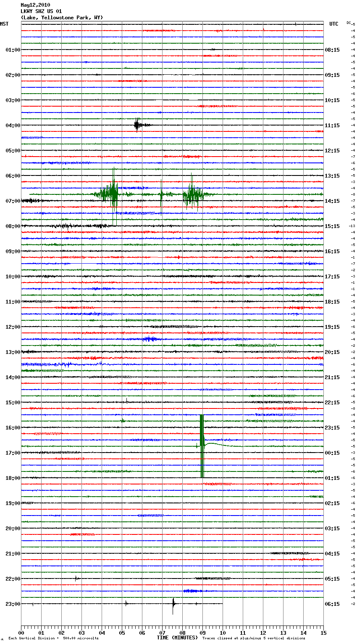This screenshot has width=357, height=644.
Task: Select the 08:00 MST row label
Action: tap(13, 226)
